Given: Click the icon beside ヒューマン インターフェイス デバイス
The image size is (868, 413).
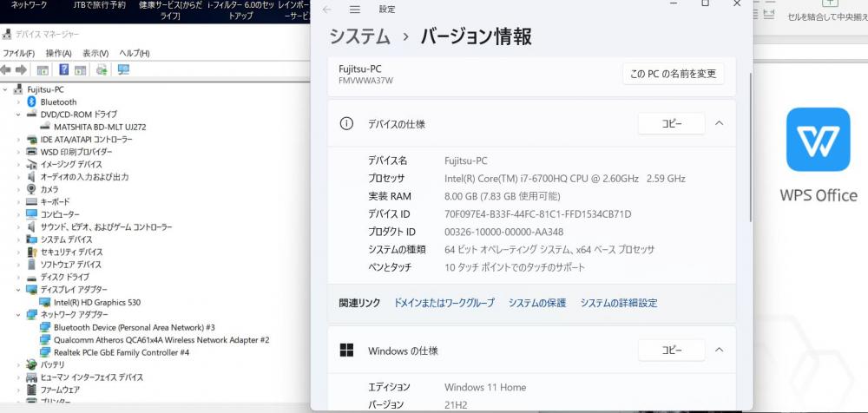Looking at the screenshot, I should (x=31, y=377).
